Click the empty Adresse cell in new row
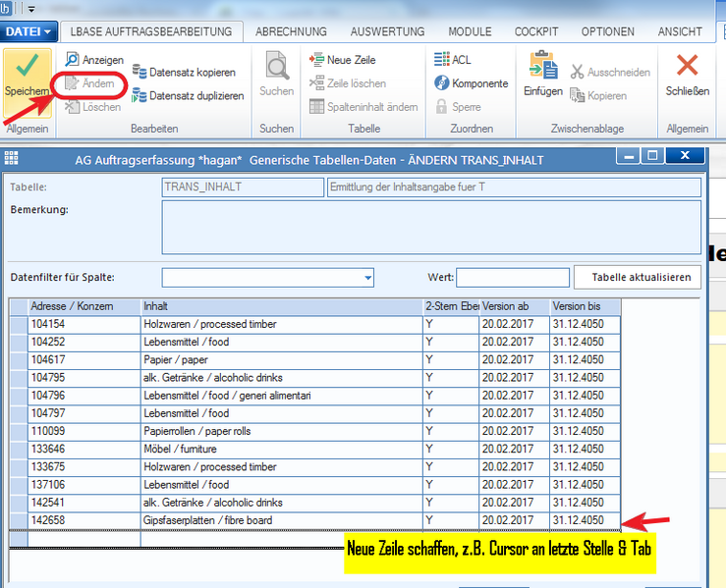 coord(84,539)
